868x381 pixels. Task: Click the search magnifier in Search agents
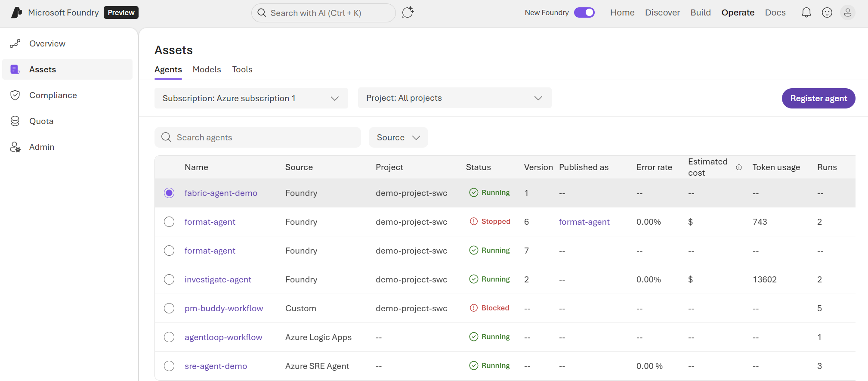[x=166, y=137]
